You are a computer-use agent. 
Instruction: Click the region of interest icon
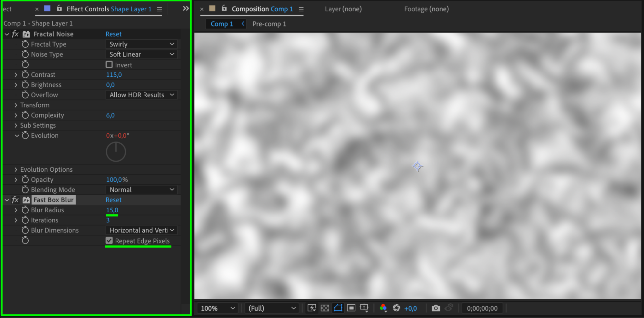pyautogui.click(x=351, y=308)
